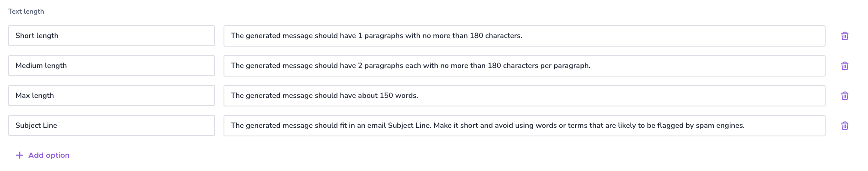The height and width of the screenshot is (171, 868).
Task: Remove the Max length option with trash icon
Action: coord(844,96)
